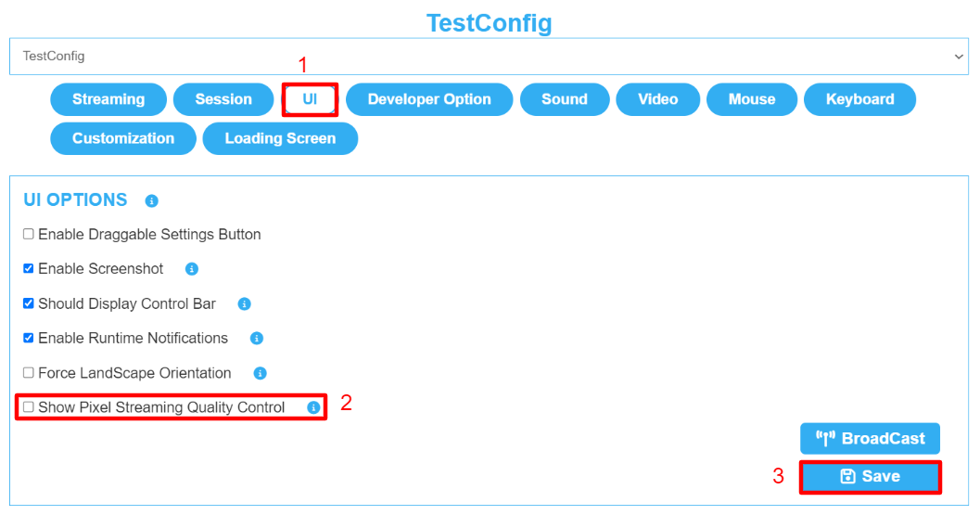Click info icon beside Enable Runtime Notifications
The image size is (980, 515).
point(256,339)
